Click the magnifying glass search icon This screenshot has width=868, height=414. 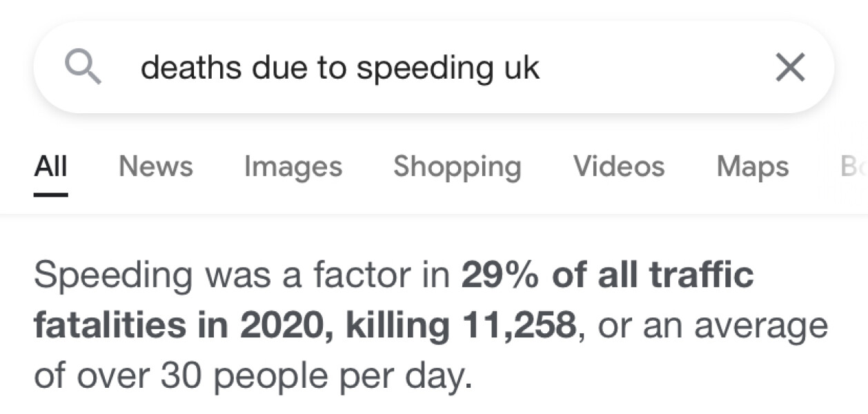[83, 68]
